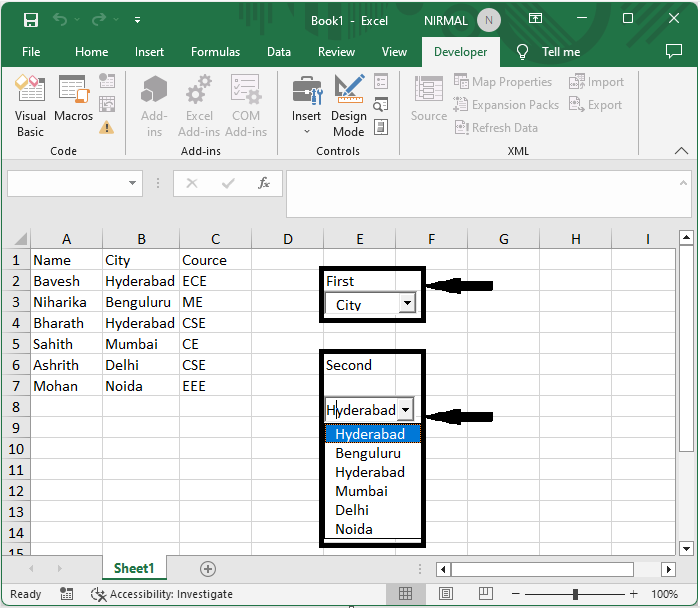This screenshot has width=700, height=608.
Task: Click the Save icon in title bar
Action: pos(31,20)
